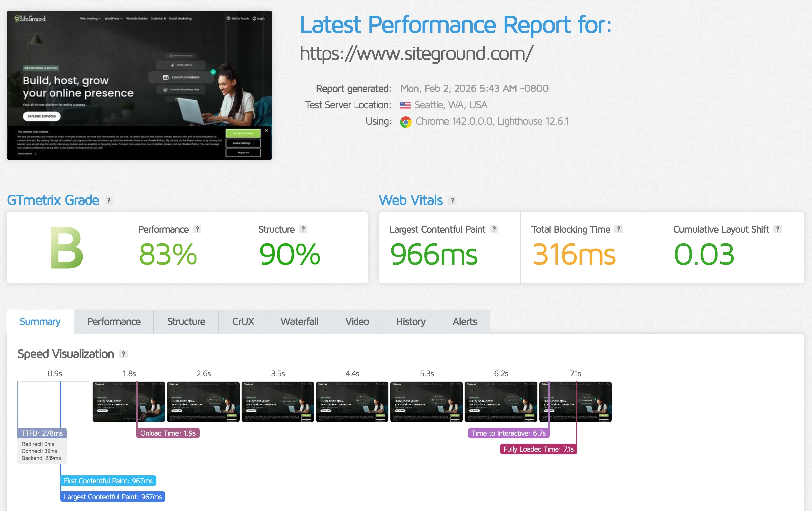This screenshot has width=812, height=511.
Task: Click the US flag next to Seattle
Action: point(405,105)
